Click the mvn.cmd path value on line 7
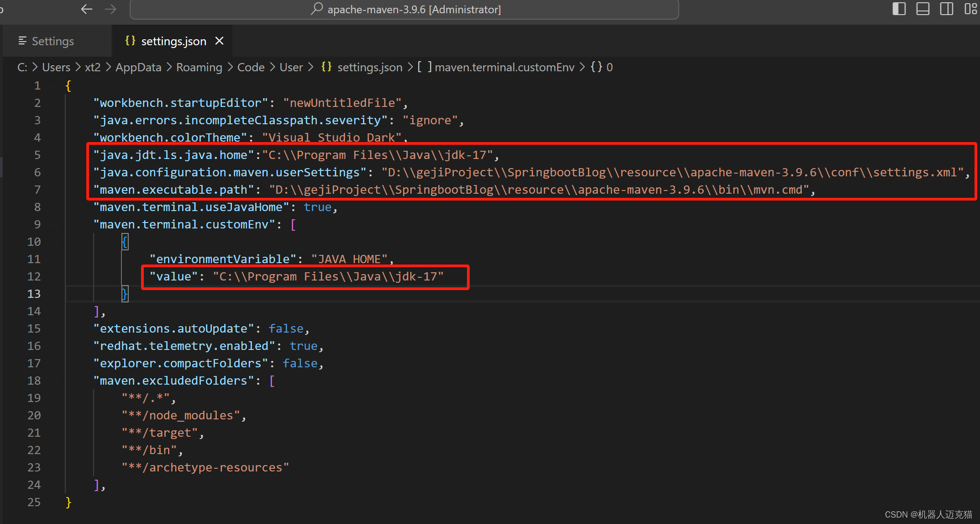 [x=539, y=190]
